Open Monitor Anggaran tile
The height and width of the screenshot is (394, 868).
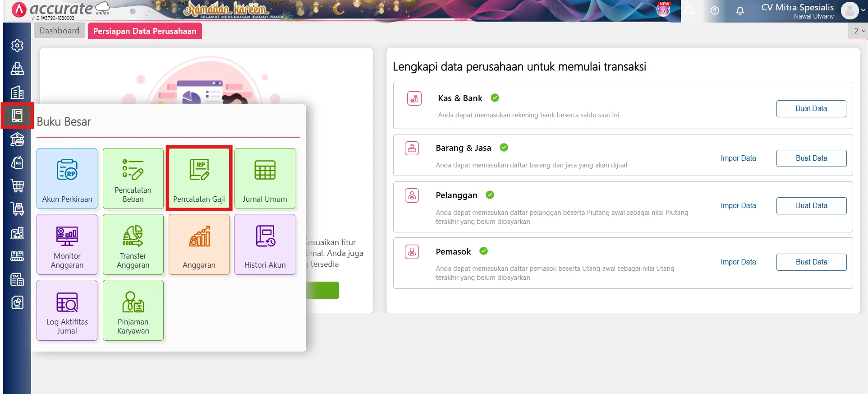click(67, 244)
